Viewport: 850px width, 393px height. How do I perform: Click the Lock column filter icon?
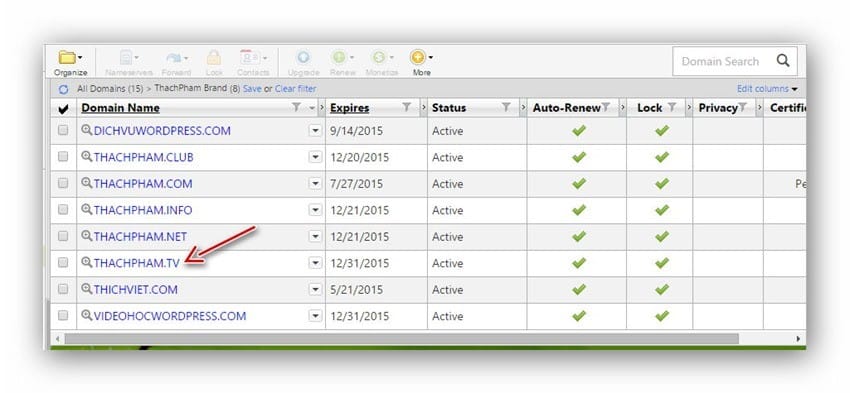click(672, 107)
